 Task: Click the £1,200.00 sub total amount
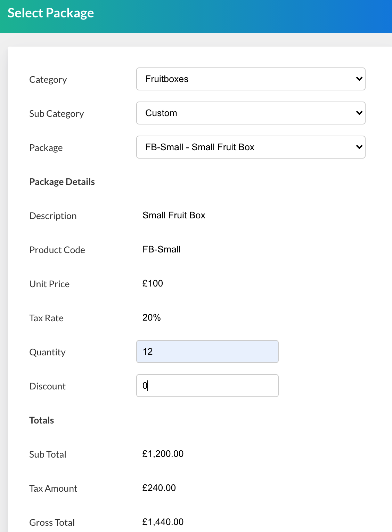163,454
